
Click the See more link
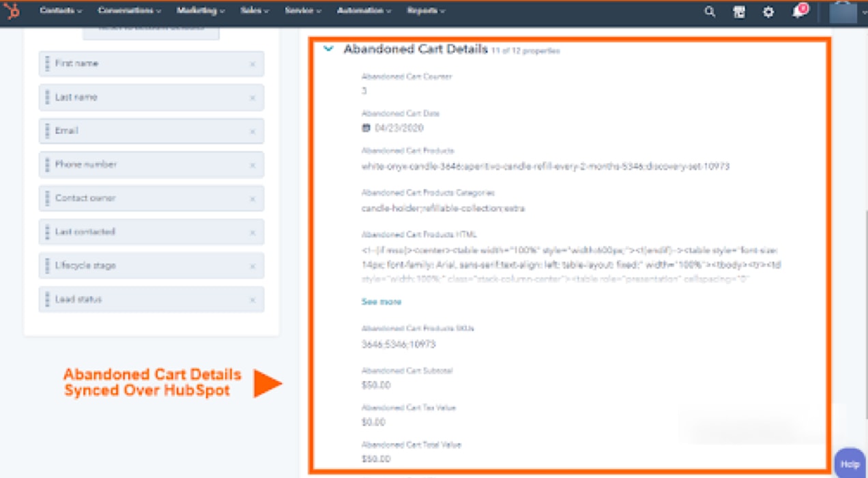point(381,302)
